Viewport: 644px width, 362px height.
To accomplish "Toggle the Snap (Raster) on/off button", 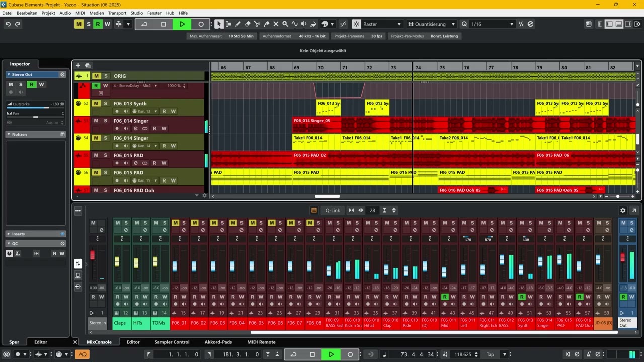I will point(356,24).
